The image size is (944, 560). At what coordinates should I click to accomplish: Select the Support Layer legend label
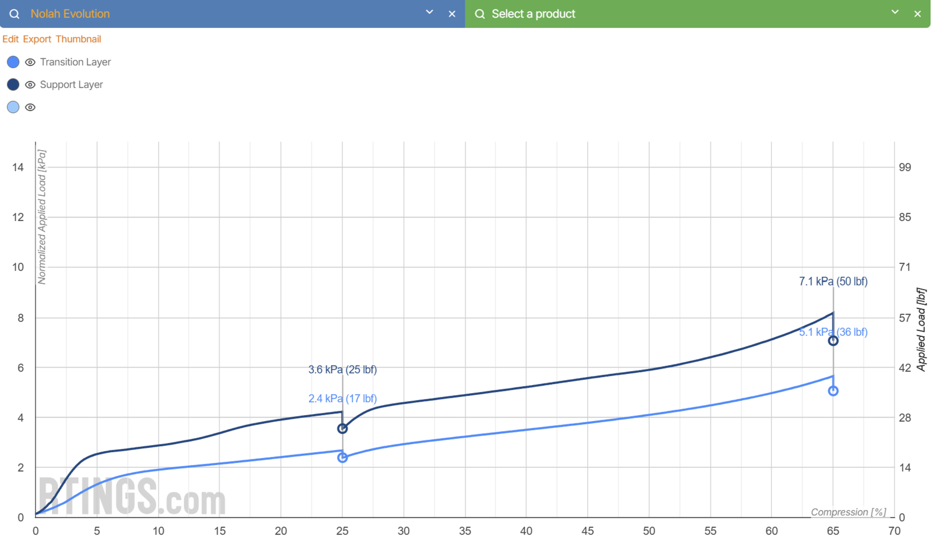click(71, 85)
